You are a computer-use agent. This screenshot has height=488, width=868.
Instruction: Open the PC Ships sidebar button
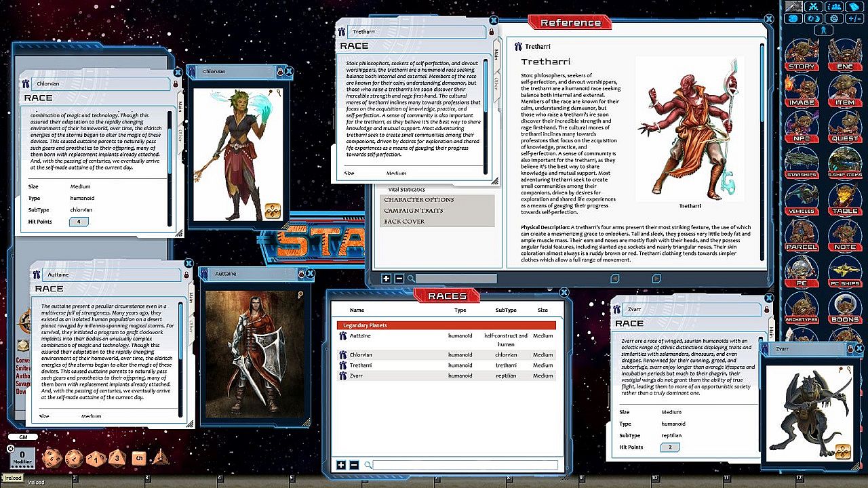click(845, 271)
